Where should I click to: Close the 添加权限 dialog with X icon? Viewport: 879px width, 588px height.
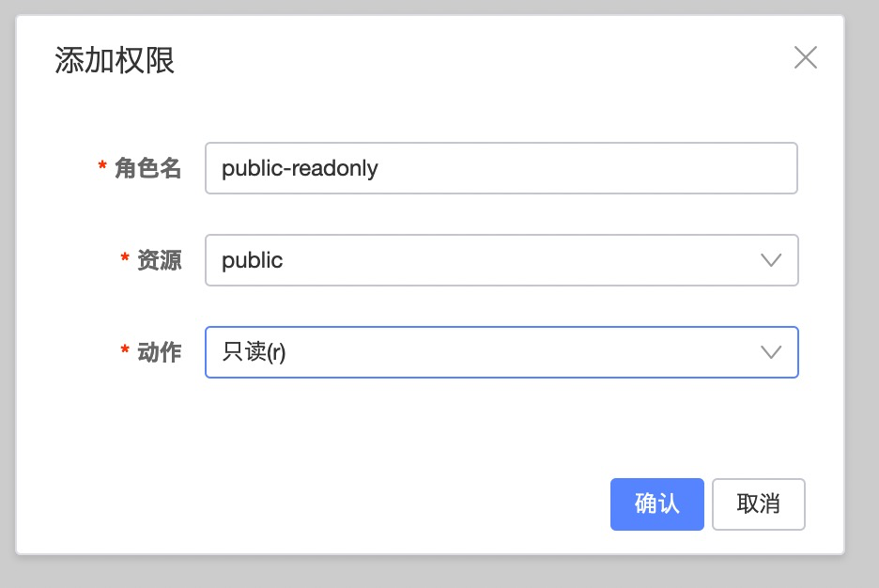pyautogui.click(x=805, y=58)
